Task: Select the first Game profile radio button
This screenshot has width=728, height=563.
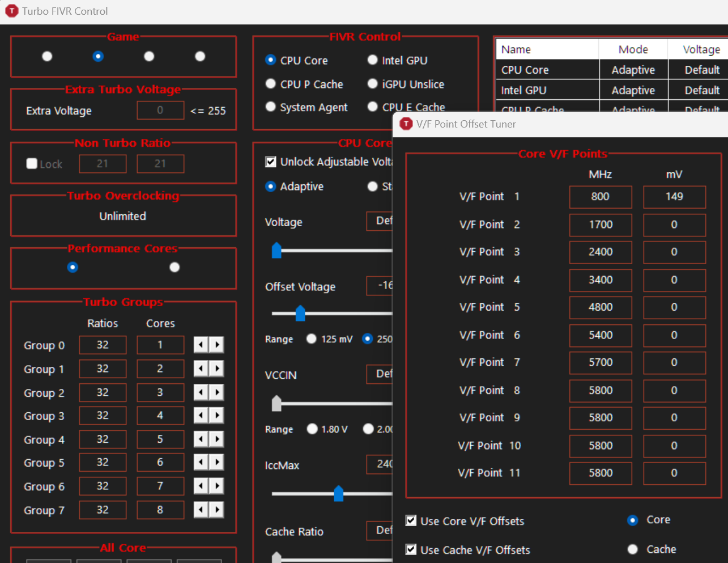Action: point(47,56)
